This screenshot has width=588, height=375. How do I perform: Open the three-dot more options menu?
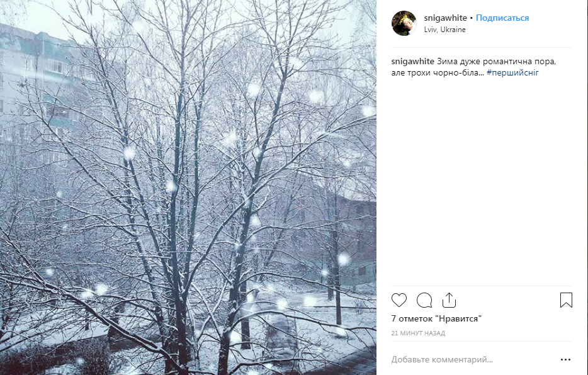click(565, 360)
